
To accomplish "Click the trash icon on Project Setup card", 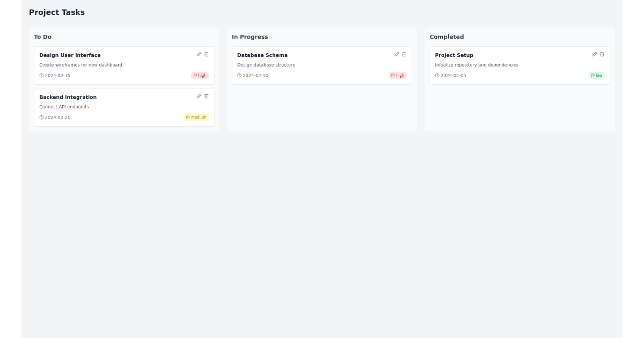I will pyautogui.click(x=602, y=54).
